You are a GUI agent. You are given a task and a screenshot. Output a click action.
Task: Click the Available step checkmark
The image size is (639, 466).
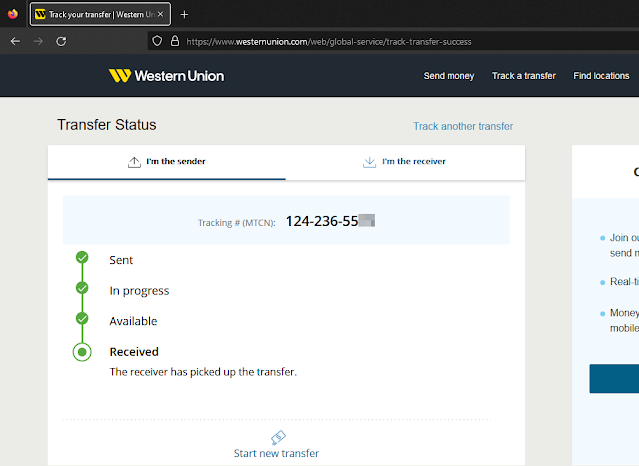tap(82, 318)
